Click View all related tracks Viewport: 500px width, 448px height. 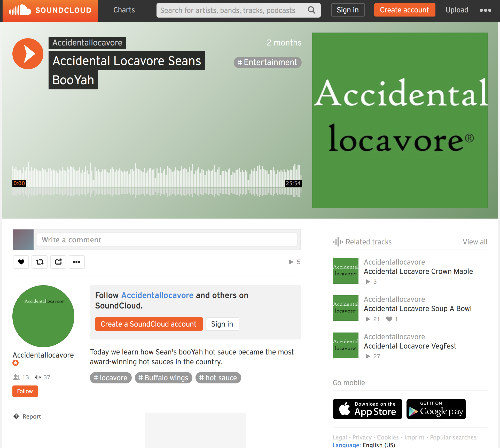(x=475, y=242)
